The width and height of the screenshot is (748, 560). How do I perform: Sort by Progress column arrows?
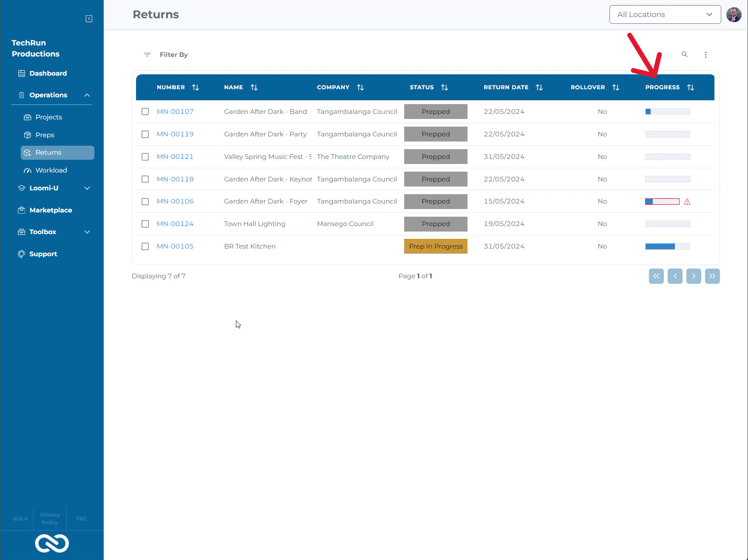click(x=691, y=88)
